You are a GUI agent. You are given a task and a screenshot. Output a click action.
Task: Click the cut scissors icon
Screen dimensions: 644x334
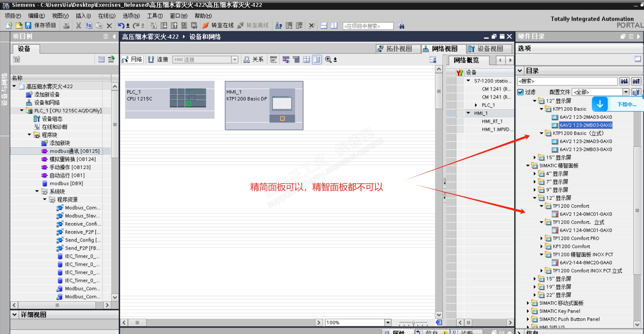click(x=79, y=26)
